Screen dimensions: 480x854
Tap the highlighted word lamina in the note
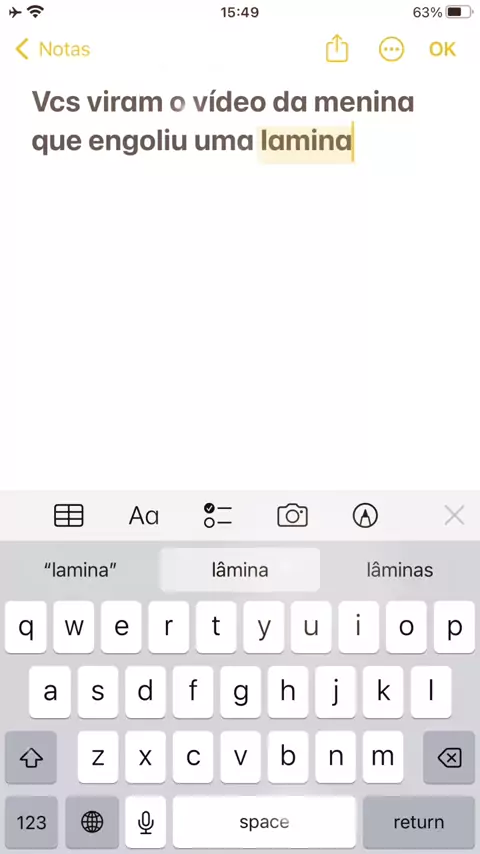306,142
